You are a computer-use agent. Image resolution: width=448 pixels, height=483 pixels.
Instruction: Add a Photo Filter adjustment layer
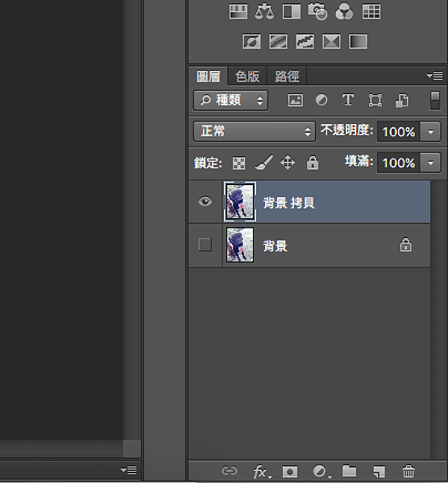pos(317,12)
